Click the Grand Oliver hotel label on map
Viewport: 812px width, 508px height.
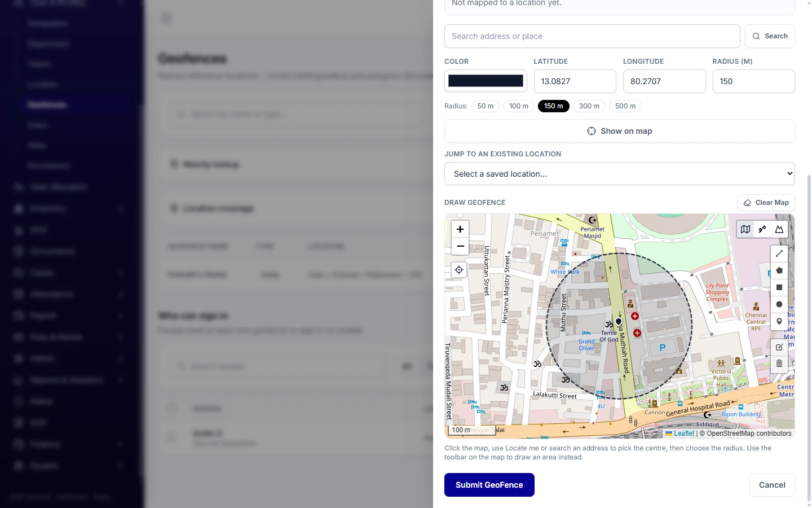click(586, 345)
